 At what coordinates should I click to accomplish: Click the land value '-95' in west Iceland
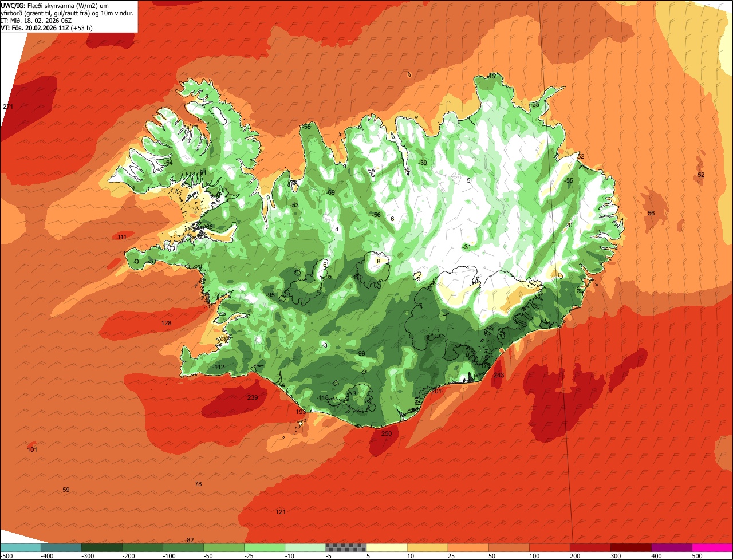pyautogui.click(x=270, y=295)
